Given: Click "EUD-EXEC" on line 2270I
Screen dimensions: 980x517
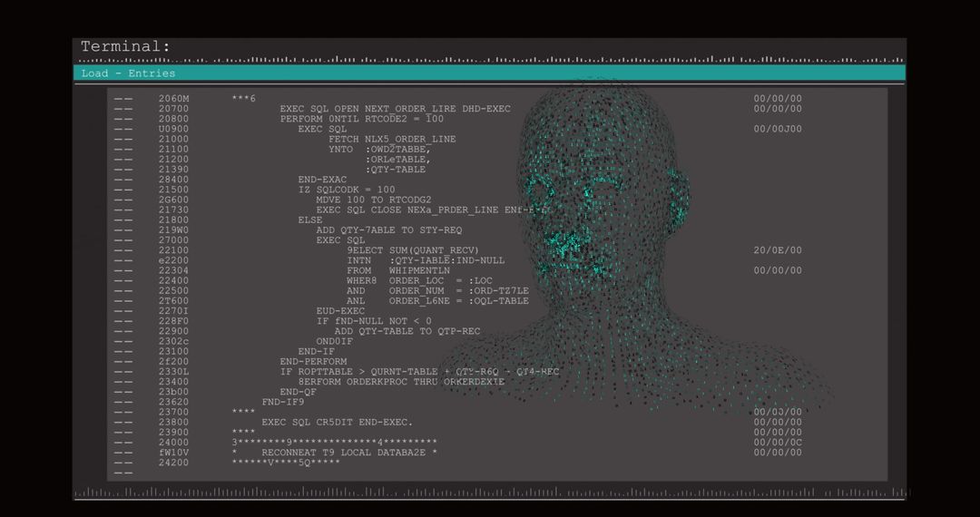Looking at the screenshot, I should [x=340, y=311].
